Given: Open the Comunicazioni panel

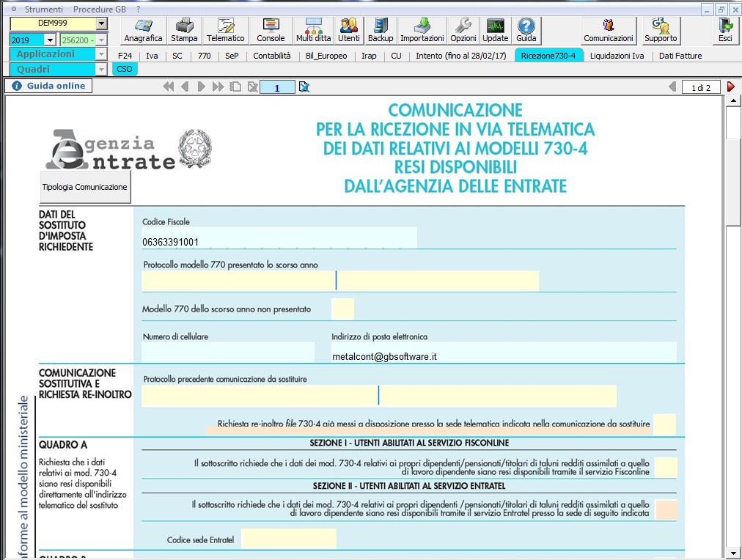Looking at the screenshot, I should coord(608,30).
